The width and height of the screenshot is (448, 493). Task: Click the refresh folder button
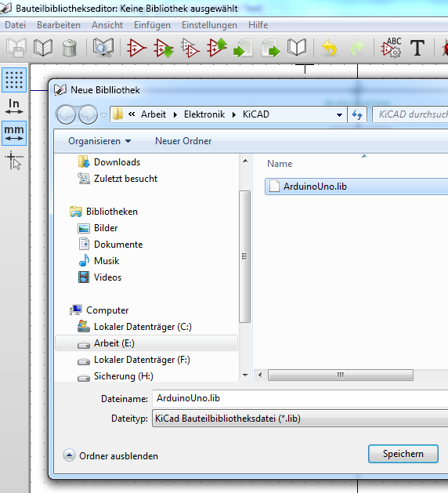(357, 114)
